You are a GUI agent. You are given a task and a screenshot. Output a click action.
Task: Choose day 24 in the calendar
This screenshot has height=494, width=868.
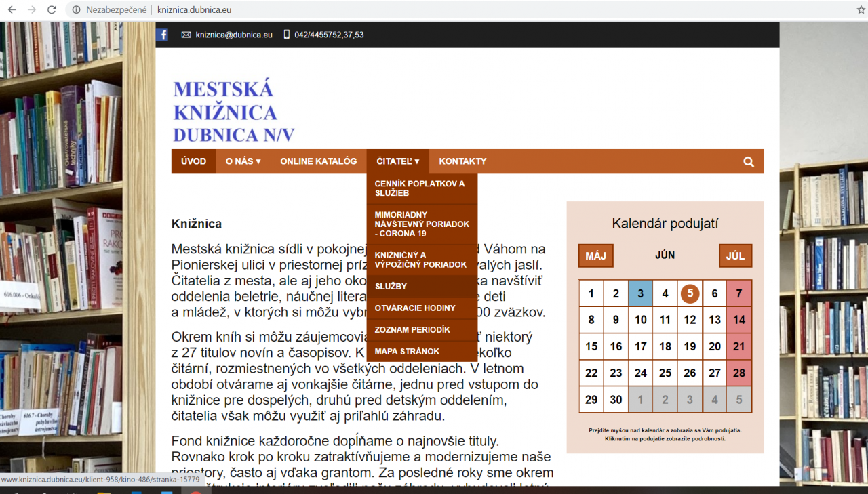click(x=641, y=373)
